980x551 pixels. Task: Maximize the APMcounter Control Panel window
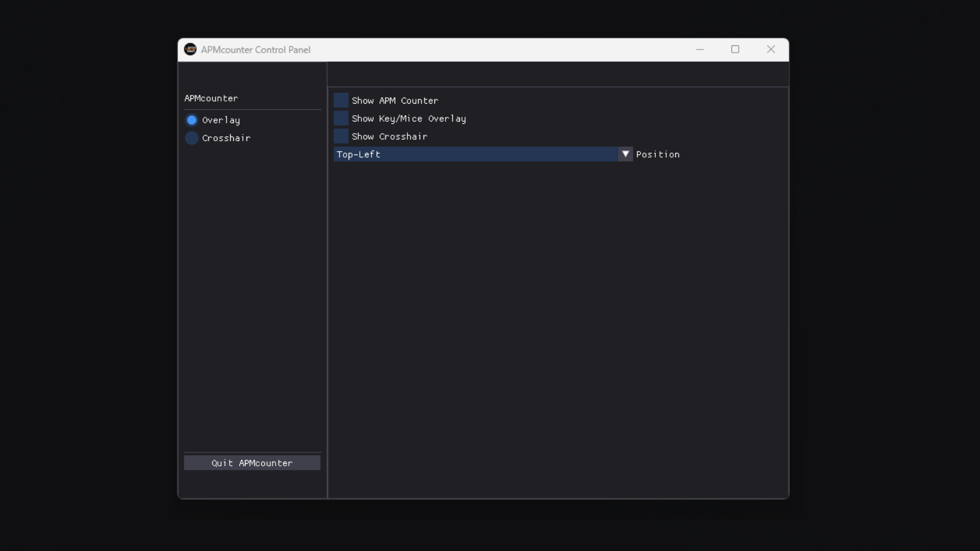point(735,49)
